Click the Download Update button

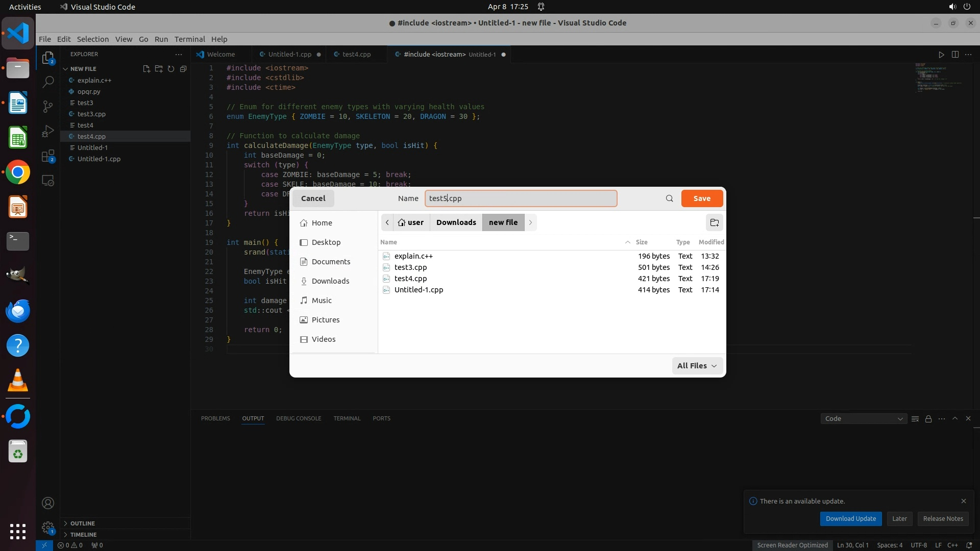[850, 519]
